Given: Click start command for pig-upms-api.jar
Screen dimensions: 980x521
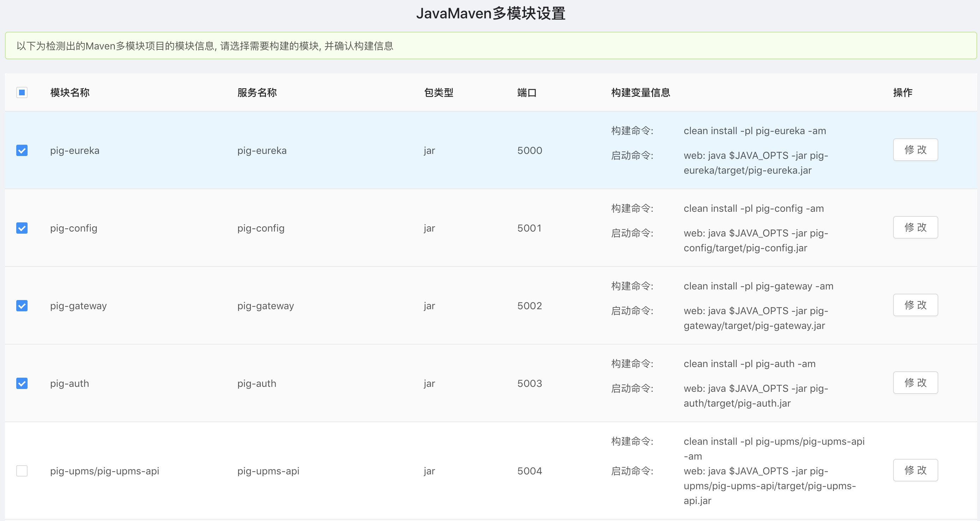Looking at the screenshot, I should tap(769, 486).
